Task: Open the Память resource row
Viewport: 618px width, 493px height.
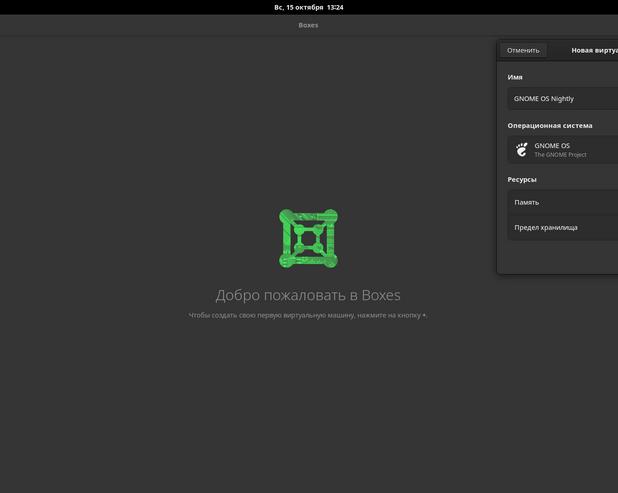Action: pyautogui.click(x=562, y=202)
